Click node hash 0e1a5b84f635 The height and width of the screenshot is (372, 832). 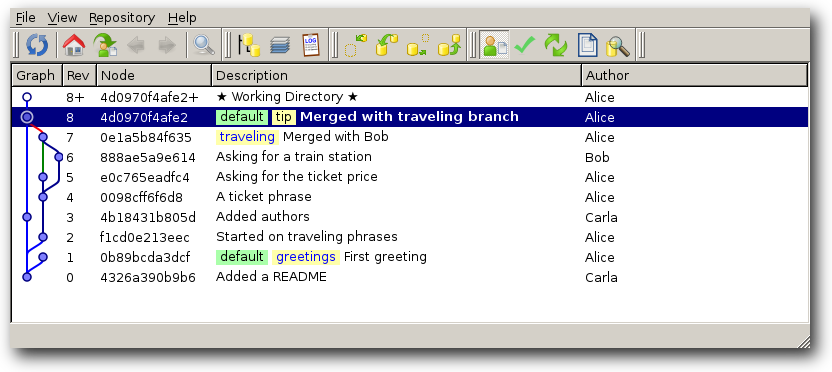click(x=146, y=137)
